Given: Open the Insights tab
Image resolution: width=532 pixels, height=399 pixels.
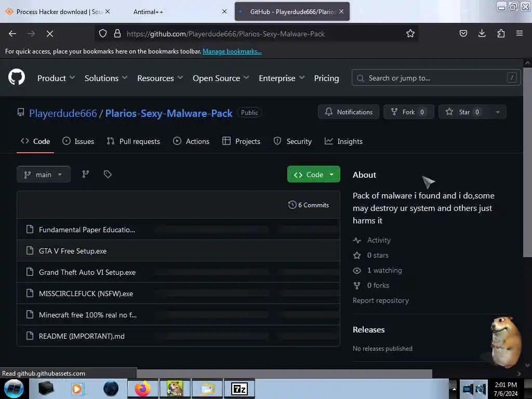Looking at the screenshot, I should pos(343,141).
